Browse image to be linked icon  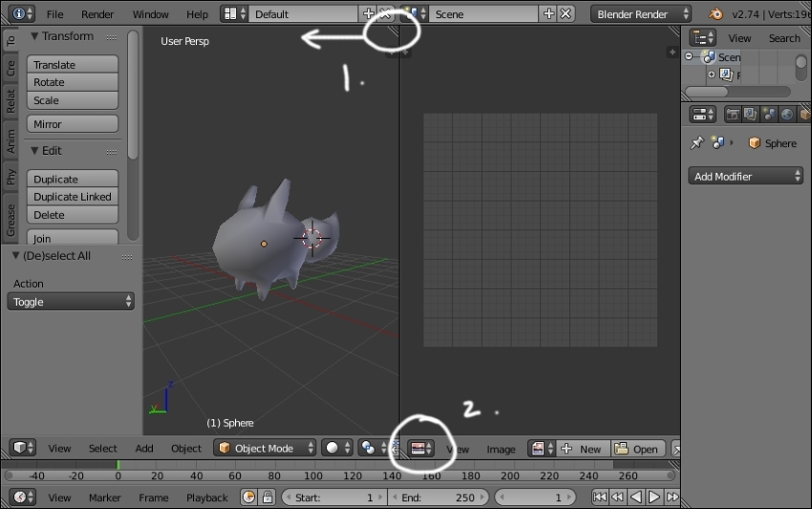[542, 449]
